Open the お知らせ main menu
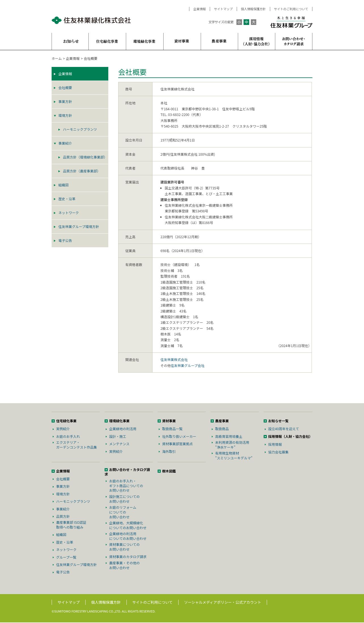 pyautogui.click(x=70, y=41)
